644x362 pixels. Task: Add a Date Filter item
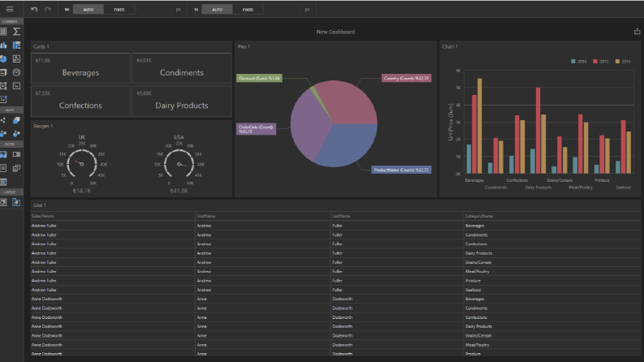[x=3, y=182]
